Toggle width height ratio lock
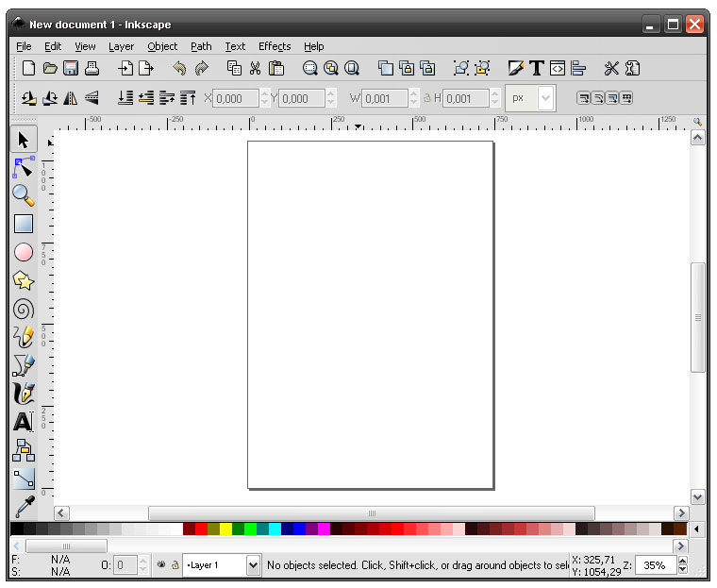Viewport: 717px width, 588px height. pyautogui.click(x=426, y=98)
